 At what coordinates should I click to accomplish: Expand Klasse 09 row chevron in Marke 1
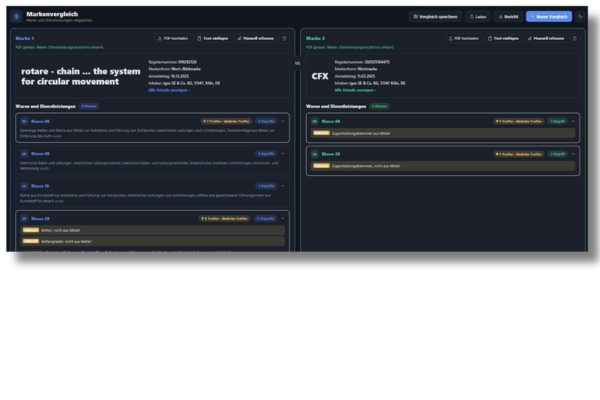point(283,153)
